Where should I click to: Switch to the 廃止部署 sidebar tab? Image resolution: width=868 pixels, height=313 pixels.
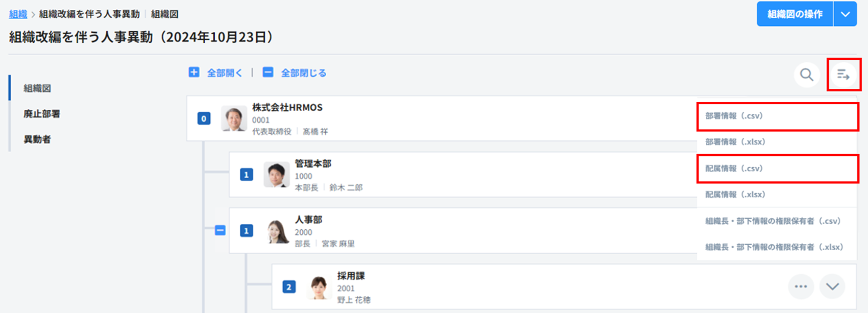click(x=42, y=114)
